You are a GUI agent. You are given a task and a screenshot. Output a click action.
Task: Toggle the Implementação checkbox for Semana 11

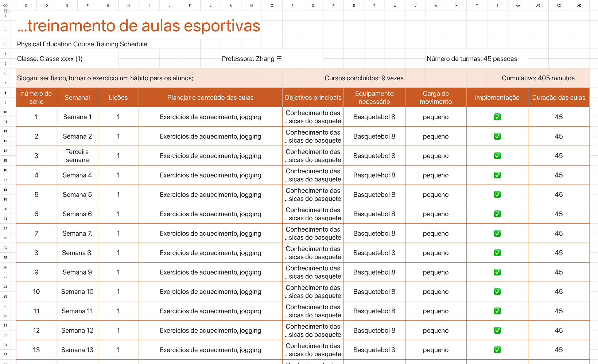[497, 311]
